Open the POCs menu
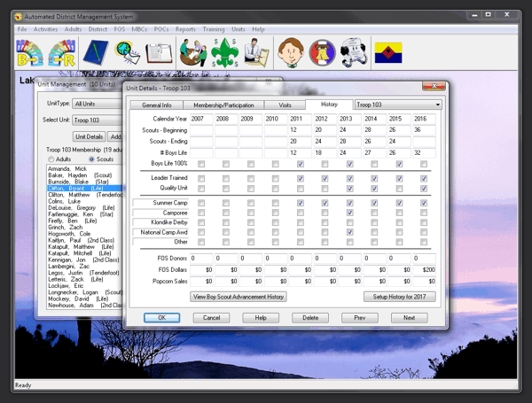This screenshot has width=532, height=403. (x=161, y=29)
